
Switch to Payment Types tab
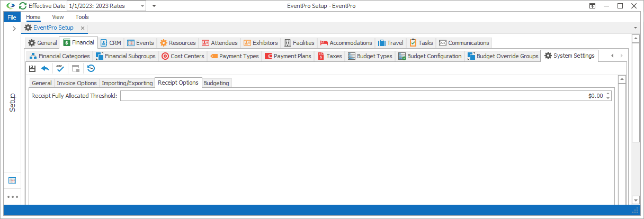(x=235, y=56)
